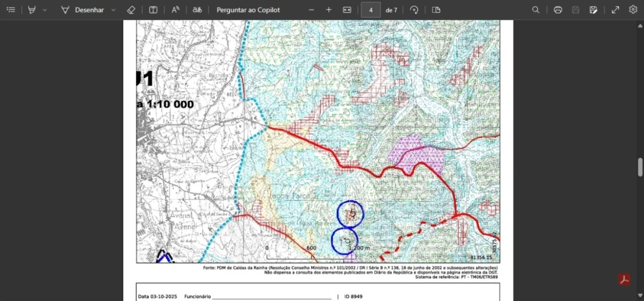Open the table of contents sidebar
The height and width of the screenshot is (301, 644).
pos(11,10)
